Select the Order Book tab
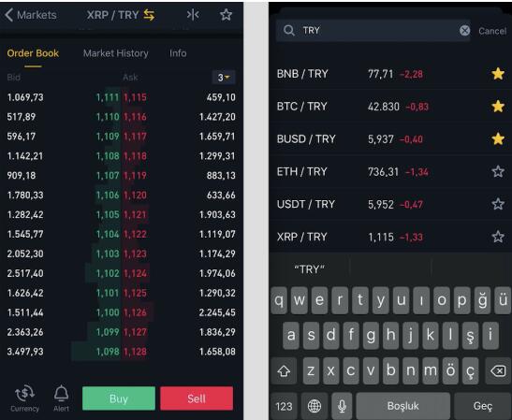Screen dimensions: 512x420 point(33,53)
